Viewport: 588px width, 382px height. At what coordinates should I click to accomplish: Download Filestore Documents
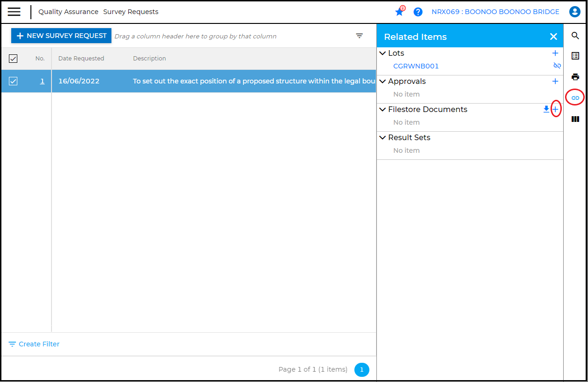tap(546, 109)
